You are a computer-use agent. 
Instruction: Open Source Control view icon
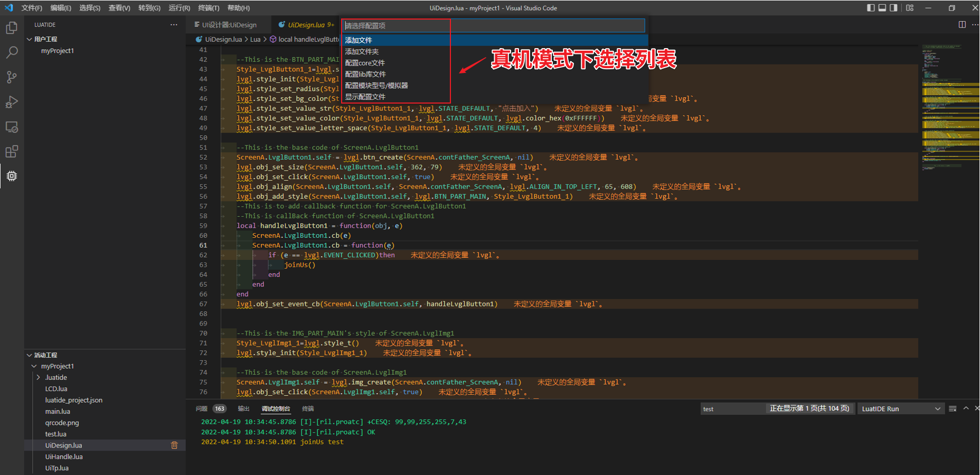tap(12, 77)
